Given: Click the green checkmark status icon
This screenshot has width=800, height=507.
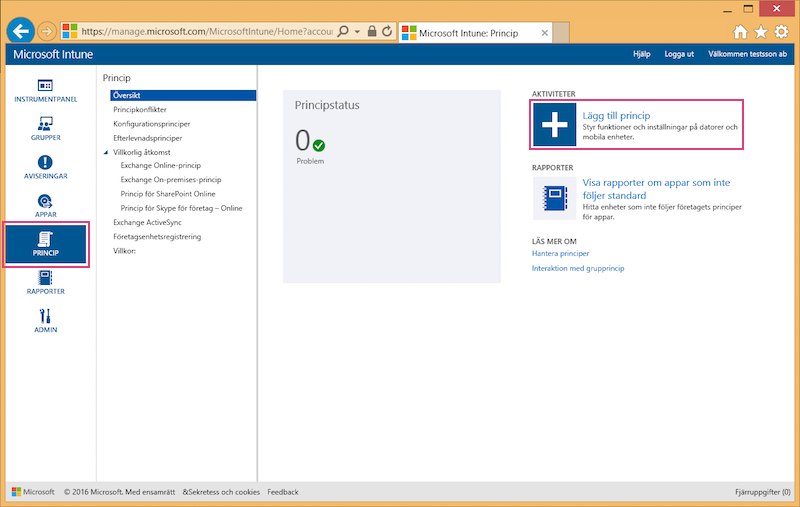Looking at the screenshot, I should (319, 146).
